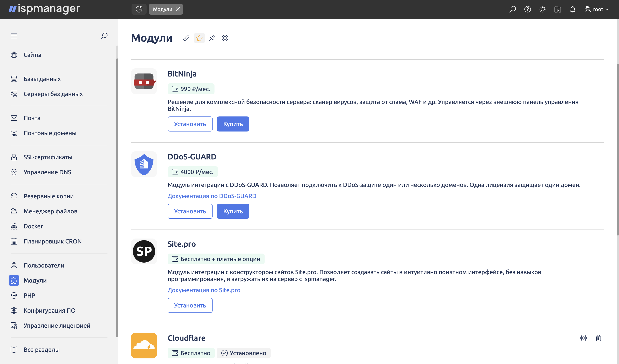
Task: Click the 4000 ₽/мес. price tag
Action: 193,172
